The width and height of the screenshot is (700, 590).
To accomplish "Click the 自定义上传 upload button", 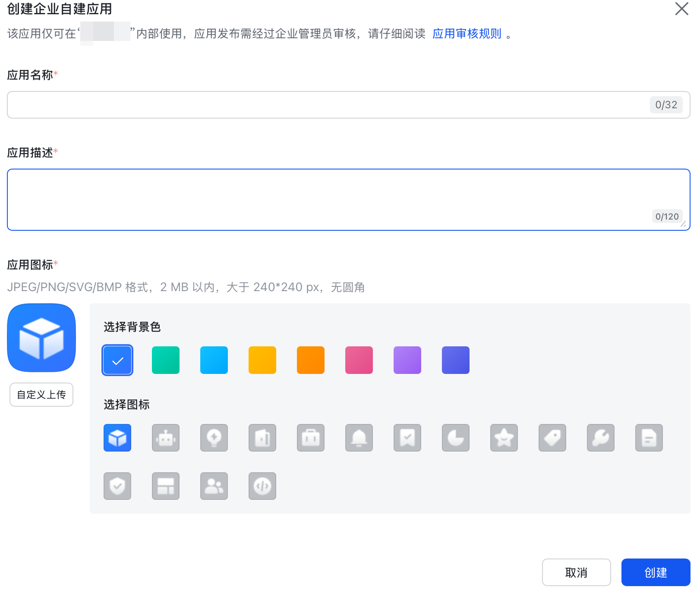I will [41, 395].
